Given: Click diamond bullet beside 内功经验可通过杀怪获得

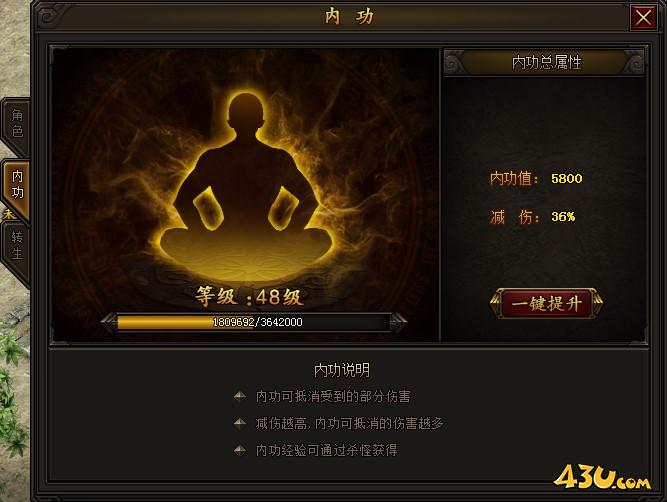Looking at the screenshot, I should [240, 450].
